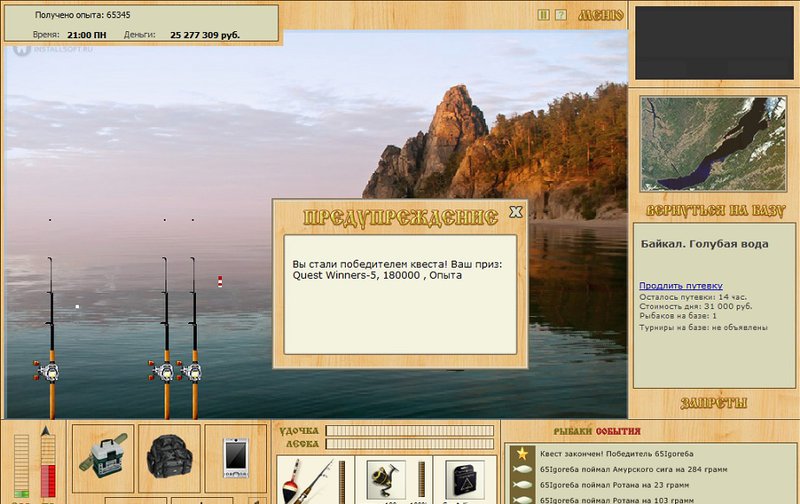
Task: Close the Предупреждение warning dialog
Action: [516, 212]
